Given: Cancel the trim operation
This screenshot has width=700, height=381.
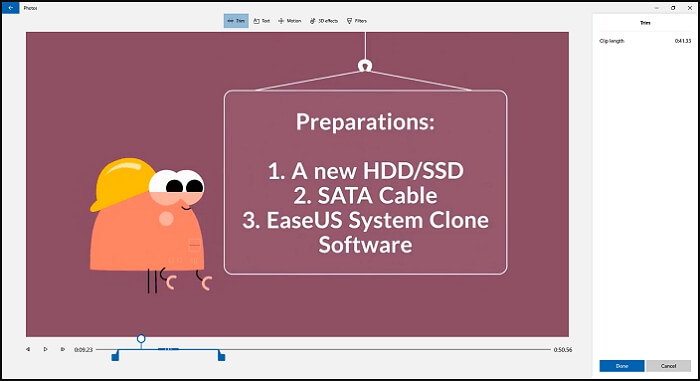Looking at the screenshot, I should pyautogui.click(x=668, y=366).
